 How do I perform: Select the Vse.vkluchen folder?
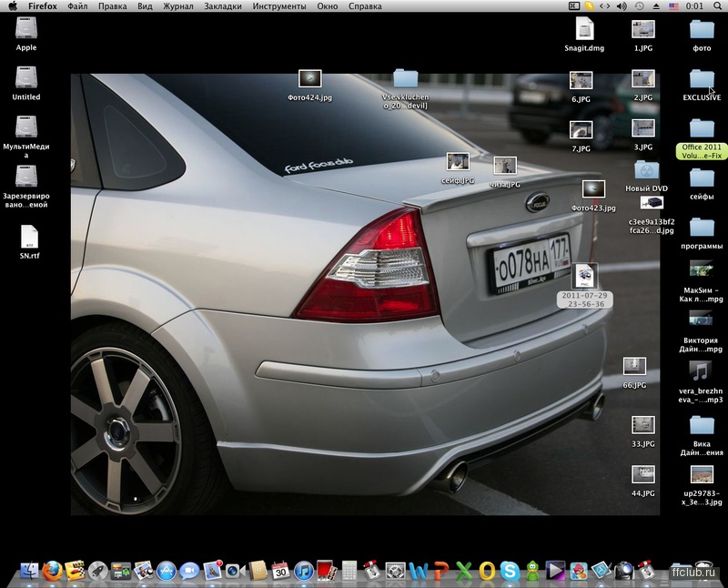(x=405, y=78)
